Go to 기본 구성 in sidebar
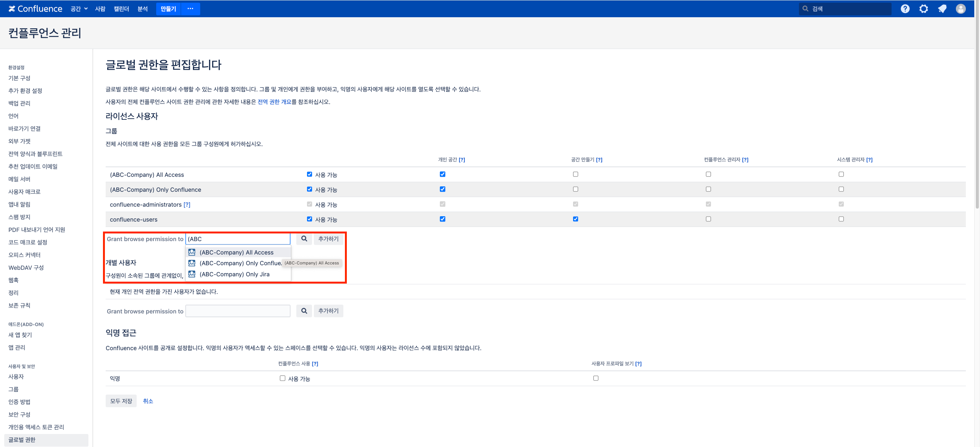This screenshot has width=980, height=447. [x=20, y=78]
